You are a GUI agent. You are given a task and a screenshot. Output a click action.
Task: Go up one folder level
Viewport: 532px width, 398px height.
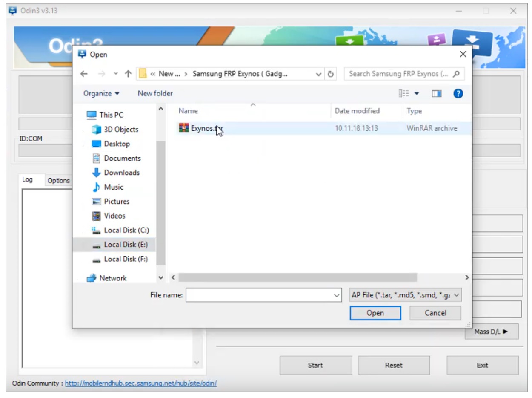click(x=128, y=74)
